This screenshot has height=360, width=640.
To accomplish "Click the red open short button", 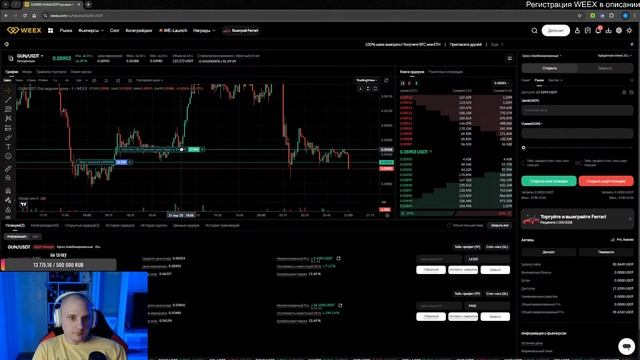I will pos(606,181).
